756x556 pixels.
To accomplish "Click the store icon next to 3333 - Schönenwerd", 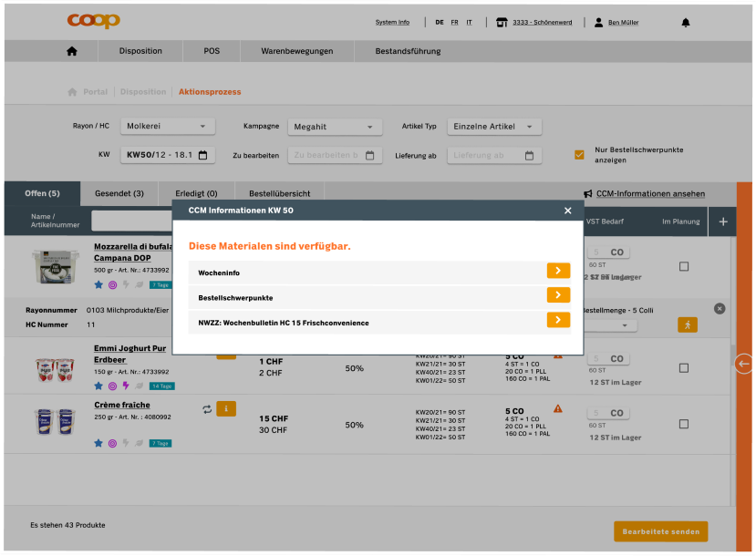I will (502, 22).
